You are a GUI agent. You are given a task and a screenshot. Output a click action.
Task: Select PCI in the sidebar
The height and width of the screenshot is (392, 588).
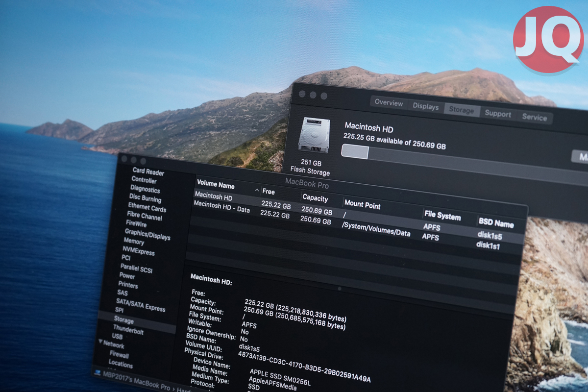[126, 258]
